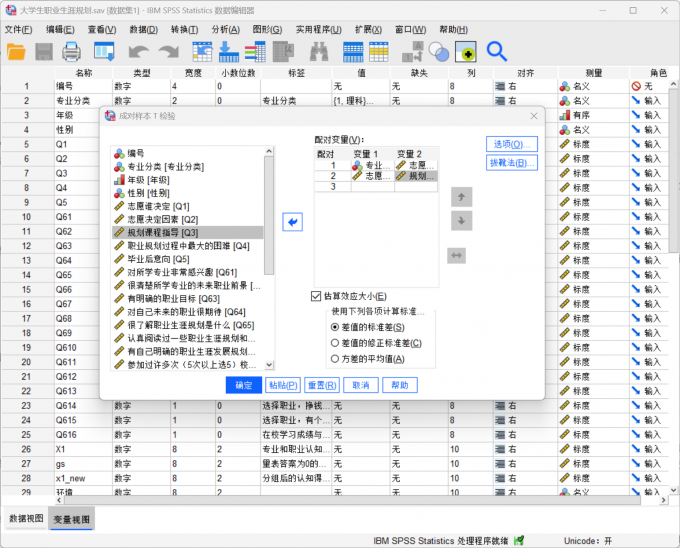Switch to 数据视图 tab
Viewport: 680px width, 548px height.
pyautogui.click(x=26, y=519)
